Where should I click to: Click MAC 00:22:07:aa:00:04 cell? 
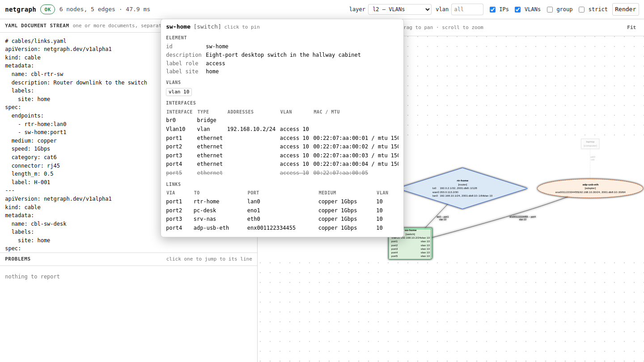[341, 164]
